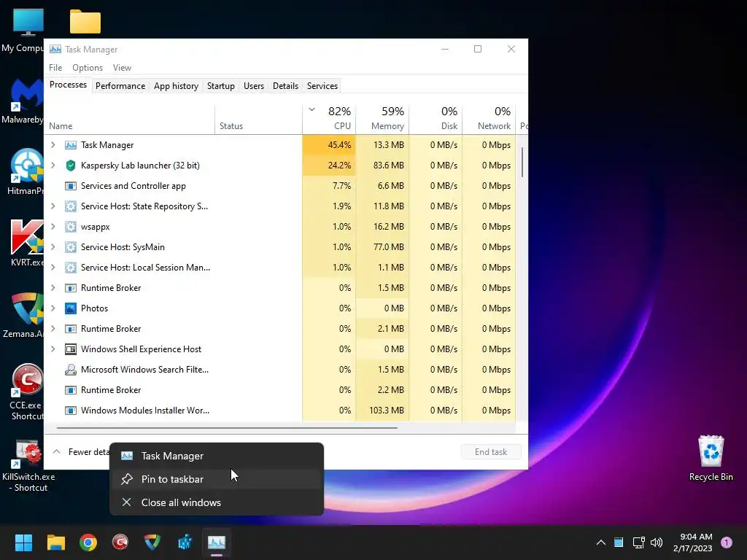Click Task Manager entry in jump list
This screenshot has height=560, width=747.
(217, 456)
